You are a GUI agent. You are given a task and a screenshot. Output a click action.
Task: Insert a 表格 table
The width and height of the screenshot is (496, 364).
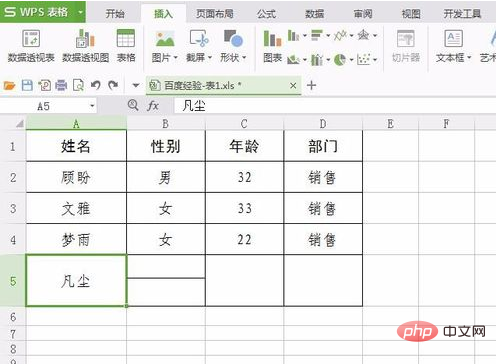pos(126,46)
